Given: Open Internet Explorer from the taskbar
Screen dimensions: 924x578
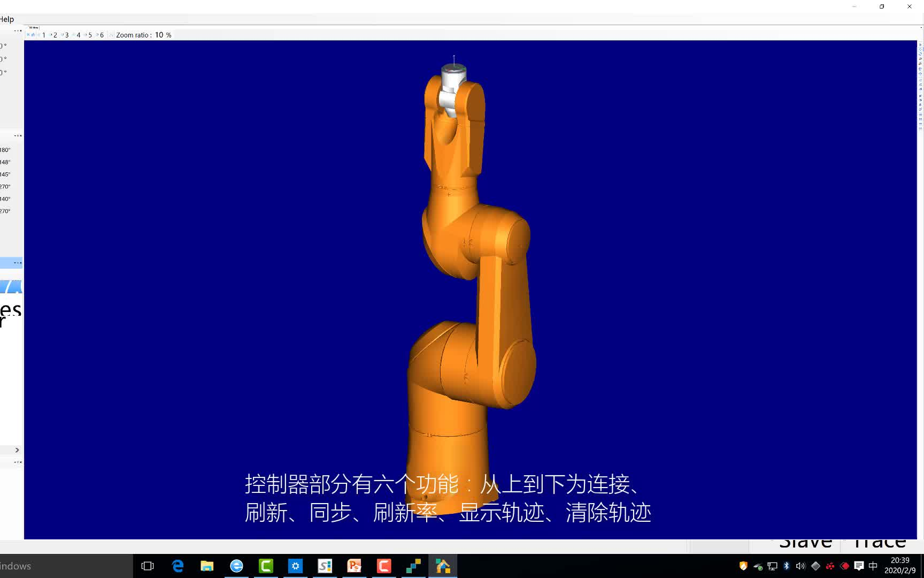Looking at the screenshot, I should click(x=236, y=566).
